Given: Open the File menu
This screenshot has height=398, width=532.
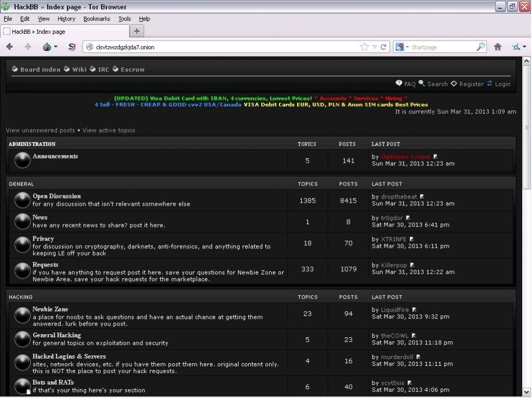Looking at the screenshot, I should tap(8, 19).
